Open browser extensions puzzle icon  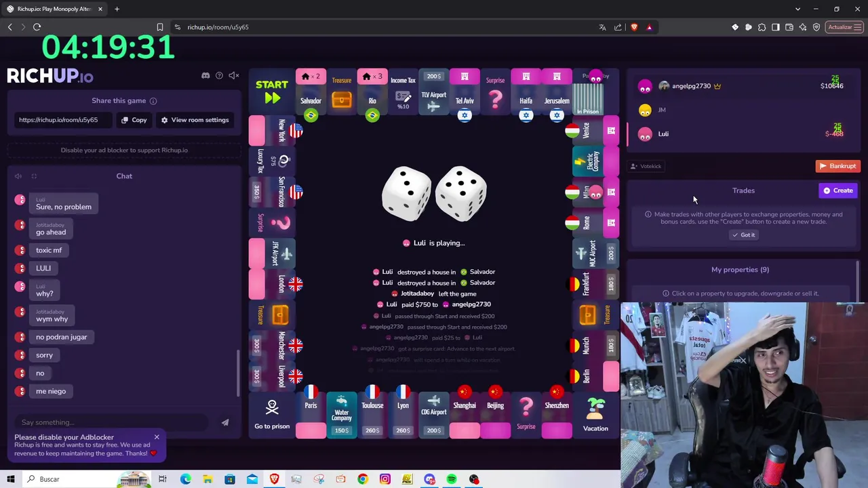tap(762, 27)
